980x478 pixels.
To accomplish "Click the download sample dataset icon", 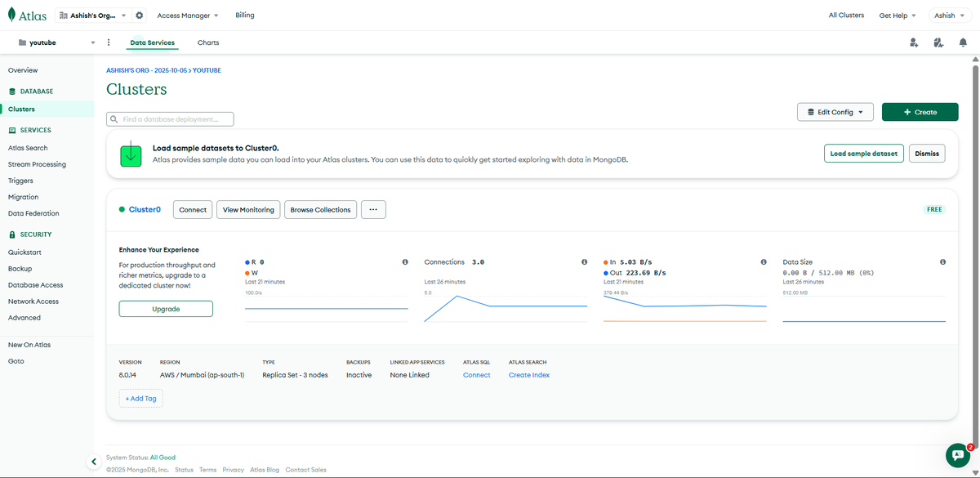I will [131, 154].
